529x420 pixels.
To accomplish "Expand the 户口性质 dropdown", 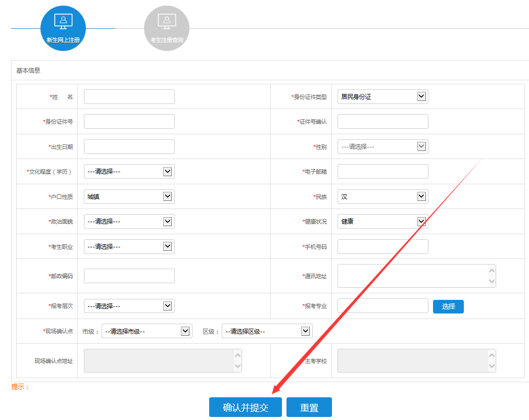I will [129, 196].
